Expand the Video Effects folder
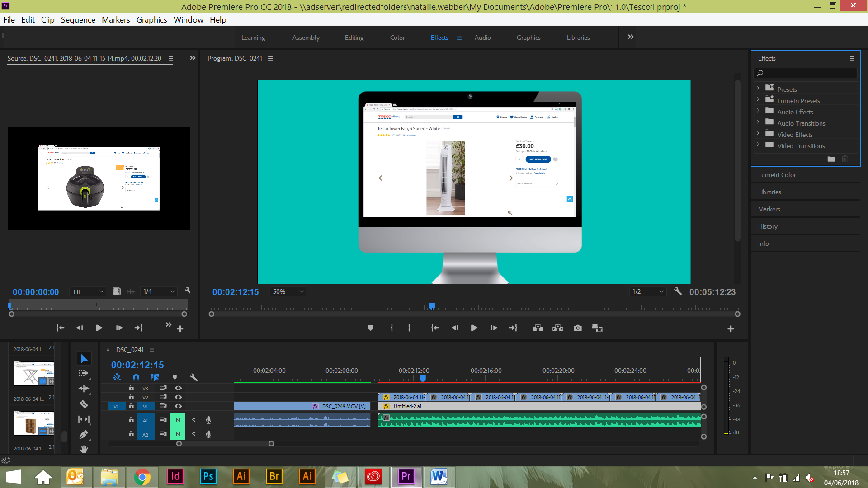868x488 pixels. tap(758, 133)
